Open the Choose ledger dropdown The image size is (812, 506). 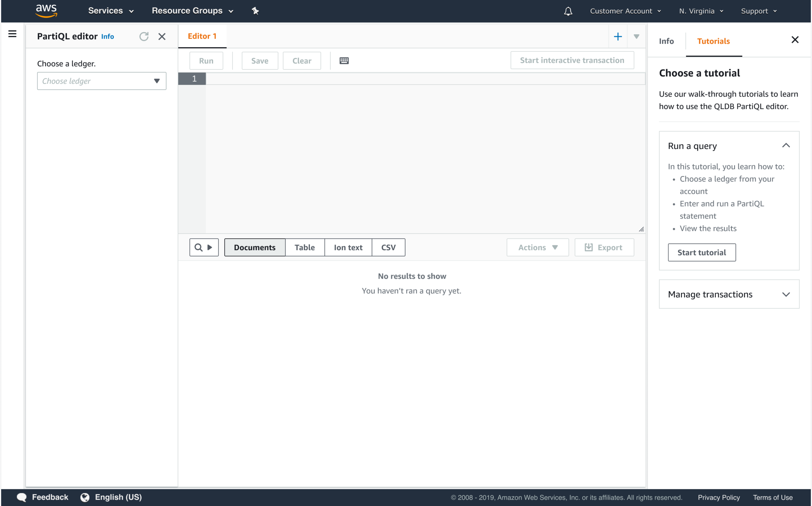101,81
